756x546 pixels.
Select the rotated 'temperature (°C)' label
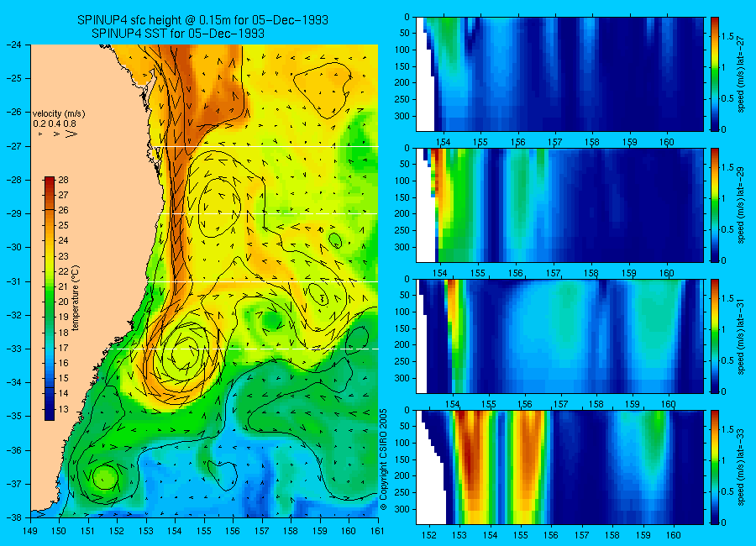tap(76, 297)
